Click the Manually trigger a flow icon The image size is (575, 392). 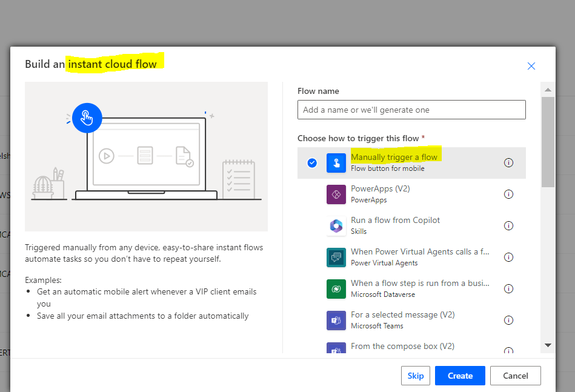click(336, 162)
